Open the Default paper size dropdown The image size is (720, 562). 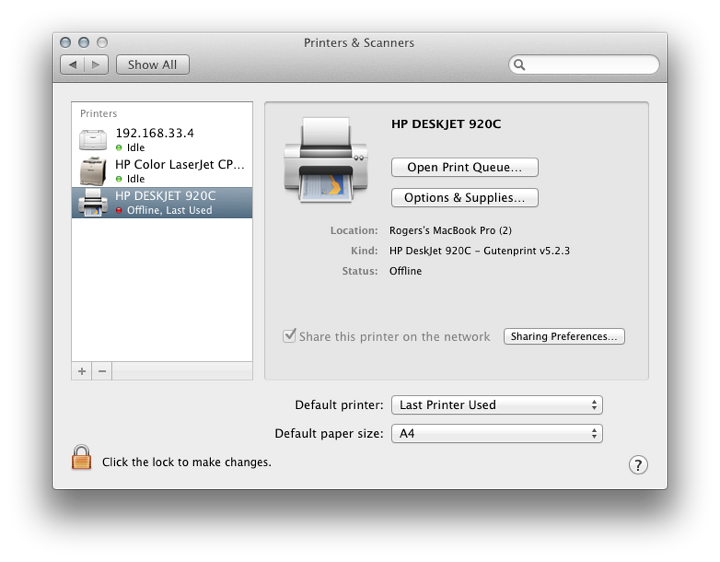pos(496,433)
